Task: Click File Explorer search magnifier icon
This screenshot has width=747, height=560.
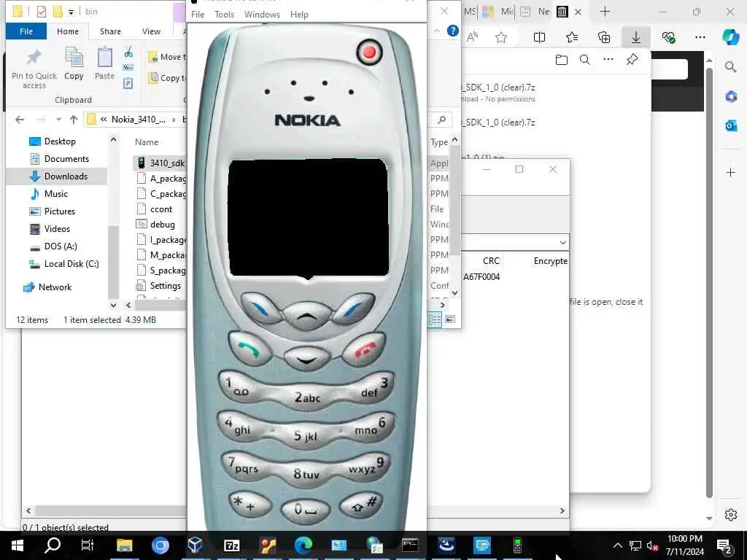Action: click(x=441, y=120)
